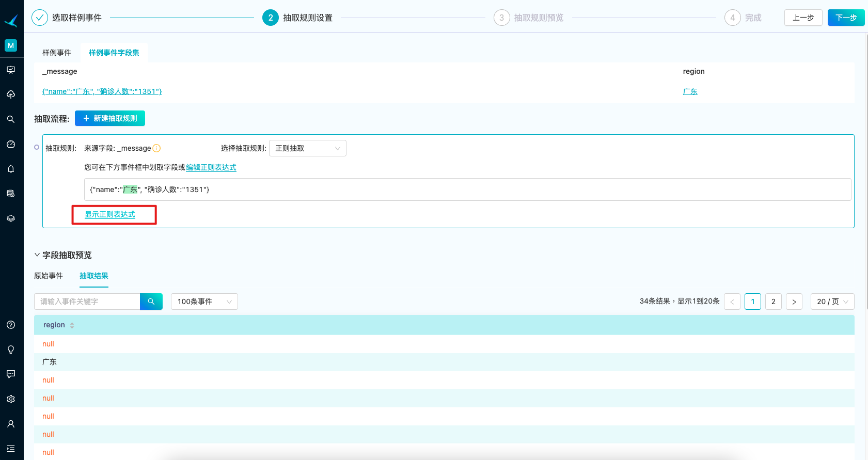The image size is (868, 460).
Task: Select the radio circle beside 抽取规则
Action: click(37, 147)
